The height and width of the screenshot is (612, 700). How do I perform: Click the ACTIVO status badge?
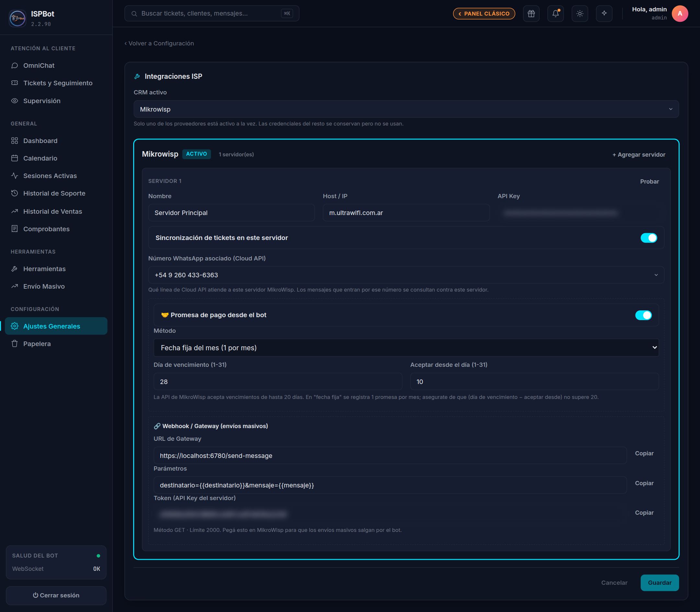tap(196, 154)
